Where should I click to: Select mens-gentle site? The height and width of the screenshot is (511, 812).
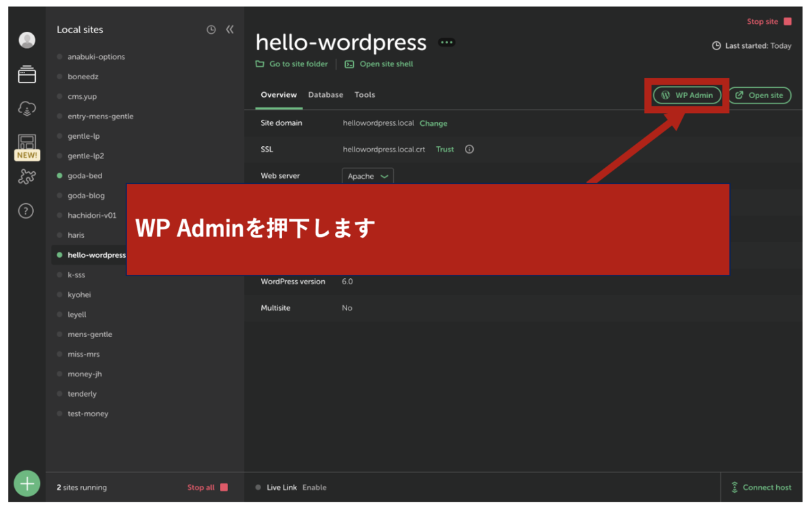90,334
